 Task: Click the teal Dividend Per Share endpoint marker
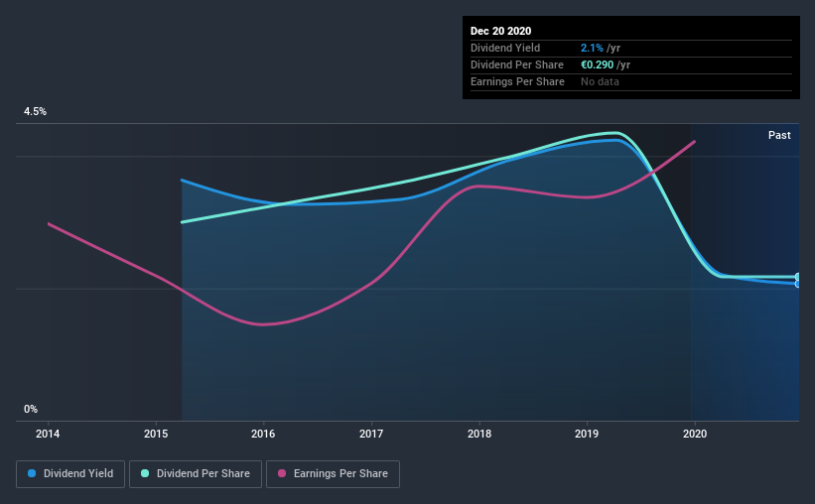point(798,277)
